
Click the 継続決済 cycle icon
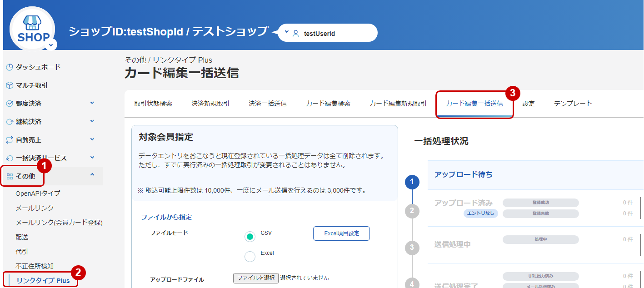pyautogui.click(x=10, y=122)
